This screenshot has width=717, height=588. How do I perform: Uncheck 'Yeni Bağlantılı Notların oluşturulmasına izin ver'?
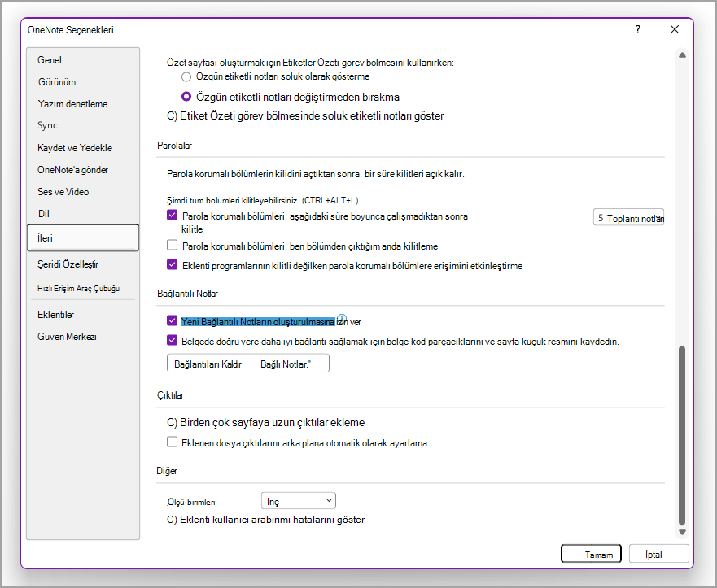tap(172, 320)
